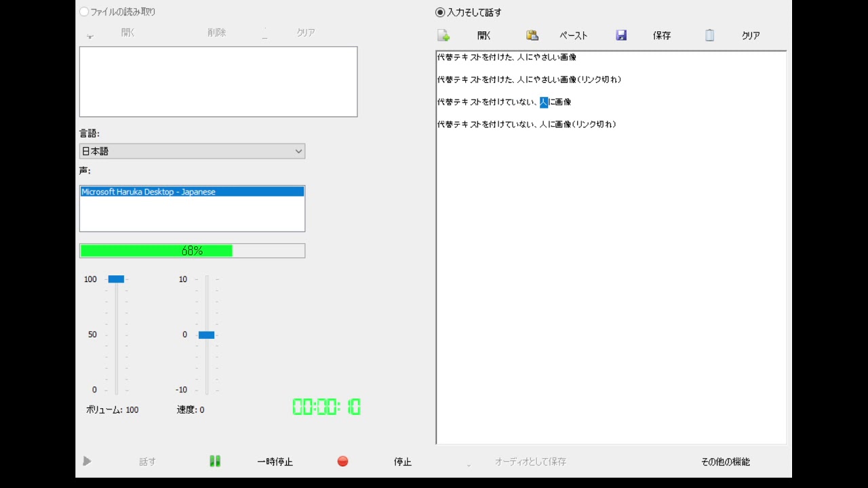Click the second line ending with （リンク切れ） after やさしい画像
Screen dimensions: 868x488
[x=530, y=80]
